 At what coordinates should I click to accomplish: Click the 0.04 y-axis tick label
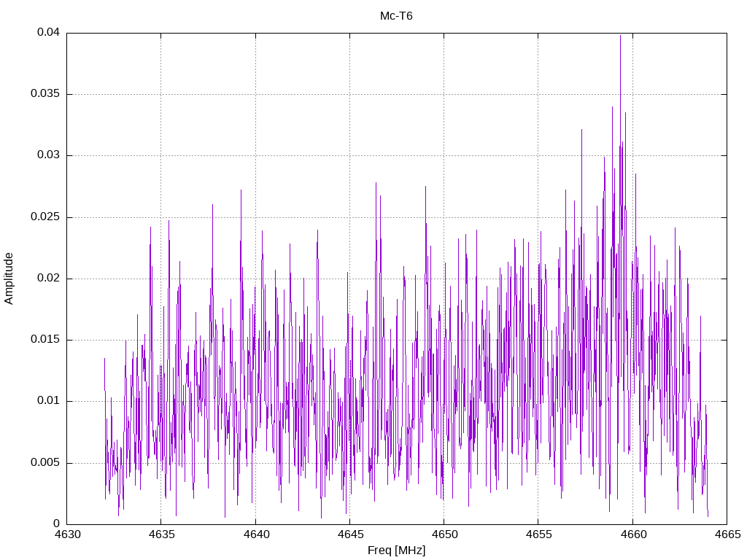[x=49, y=32]
